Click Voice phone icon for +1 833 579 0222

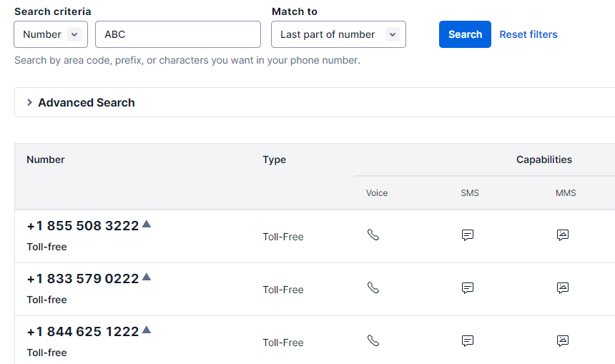tap(373, 287)
